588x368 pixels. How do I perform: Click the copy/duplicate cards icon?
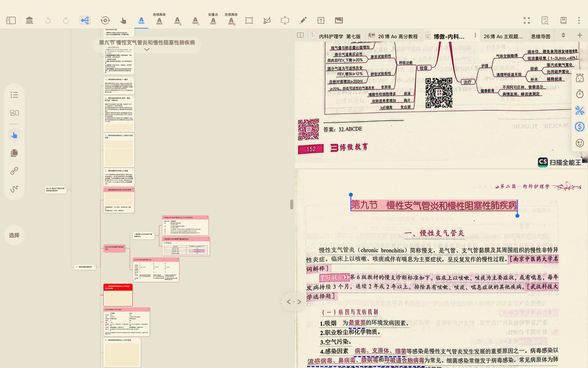coord(14,153)
